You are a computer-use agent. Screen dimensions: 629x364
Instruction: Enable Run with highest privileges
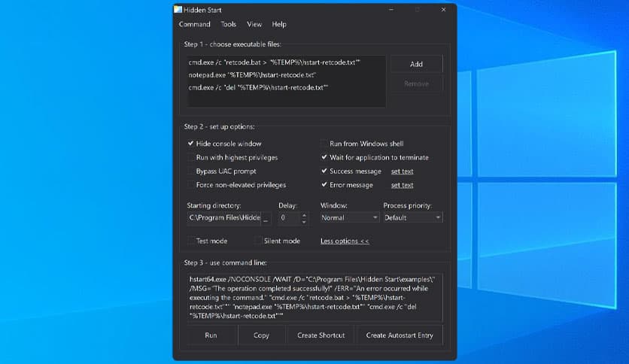tap(191, 157)
